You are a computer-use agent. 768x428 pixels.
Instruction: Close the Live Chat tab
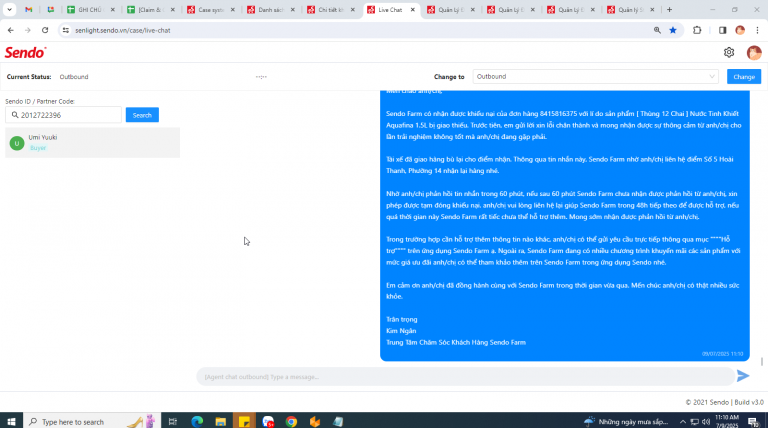[412, 10]
